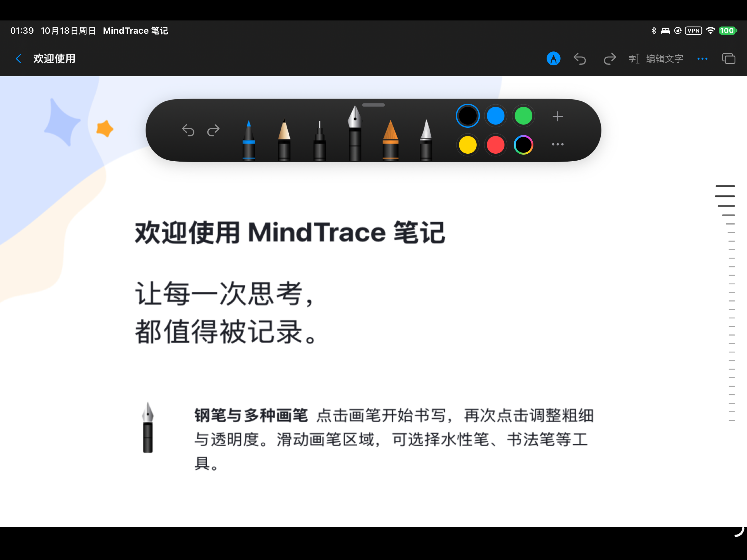747x560 pixels.
Task: Select the silver calligraphy brush pen
Action: pyautogui.click(x=426, y=140)
